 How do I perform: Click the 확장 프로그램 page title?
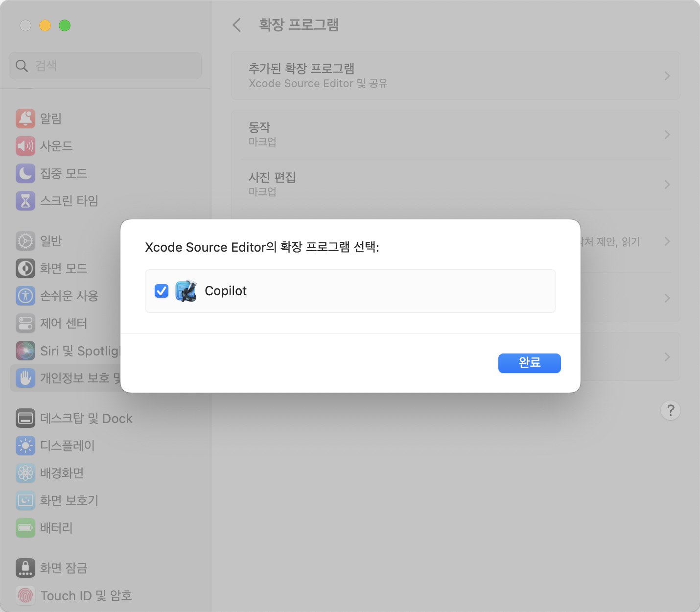(x=299, y=25)
